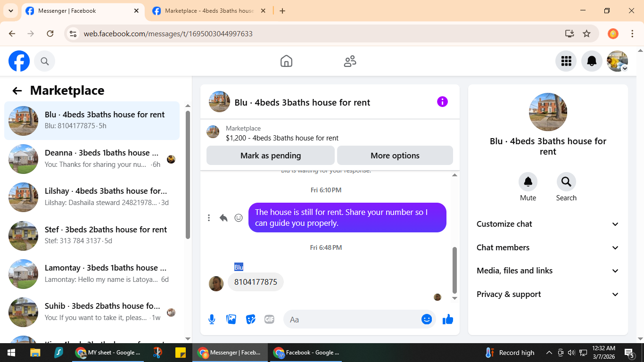
Task: Click the page vertical scrollbar down arrow
Action: (x=640, y=338)
